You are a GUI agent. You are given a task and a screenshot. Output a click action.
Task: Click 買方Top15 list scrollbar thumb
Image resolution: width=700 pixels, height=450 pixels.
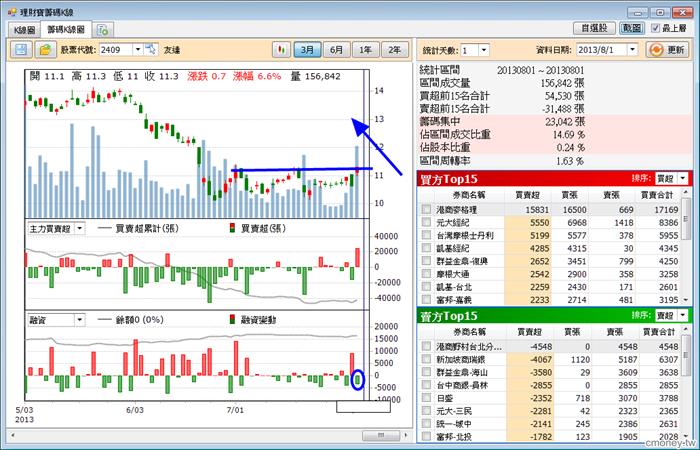pyautogui.click(x=686, y=217)
